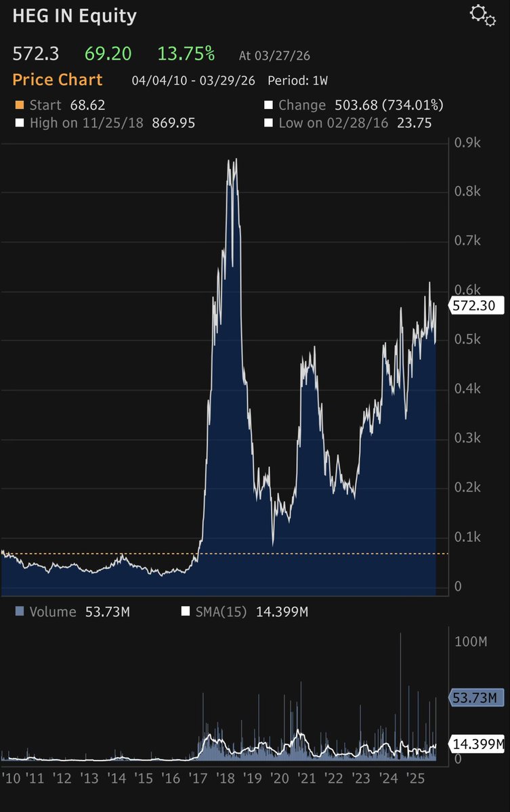510x812 pixels.
Task: Click date range 04/04/10 - 03/29/26
Action: click(x=193, y=81)
